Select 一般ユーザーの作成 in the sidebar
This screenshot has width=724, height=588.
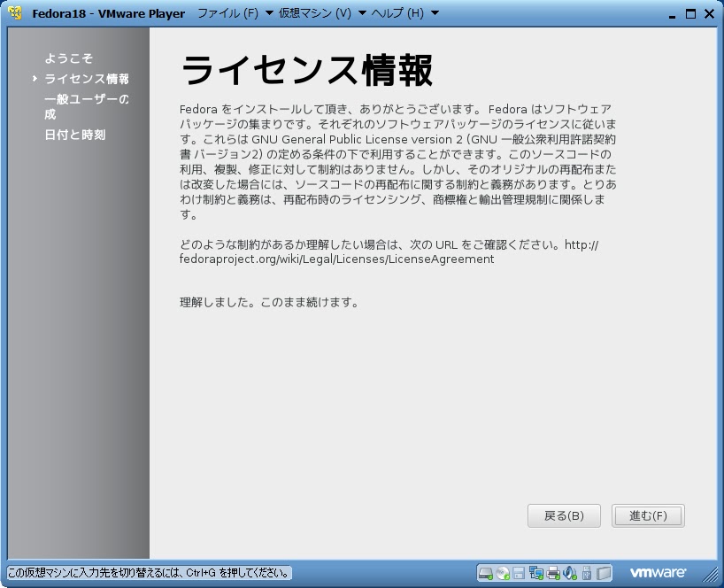point(87,106)
